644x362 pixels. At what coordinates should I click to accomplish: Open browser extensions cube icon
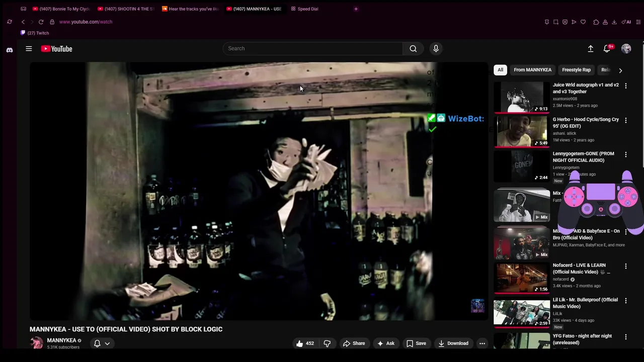click(x=596, y=22)
